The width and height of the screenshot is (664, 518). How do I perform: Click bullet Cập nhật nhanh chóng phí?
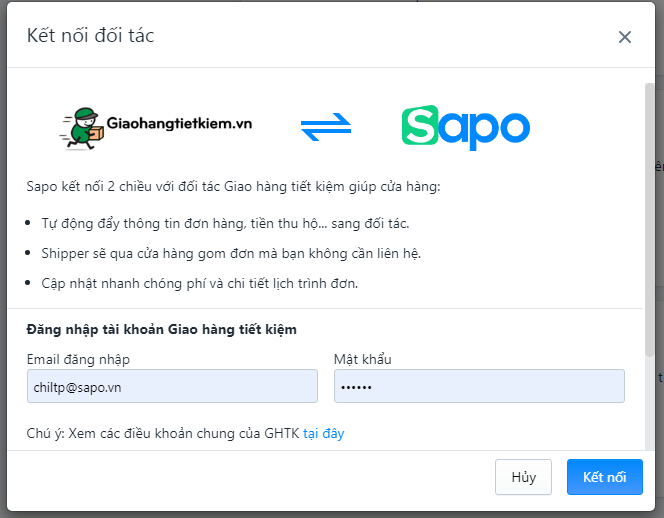point(199,283)
